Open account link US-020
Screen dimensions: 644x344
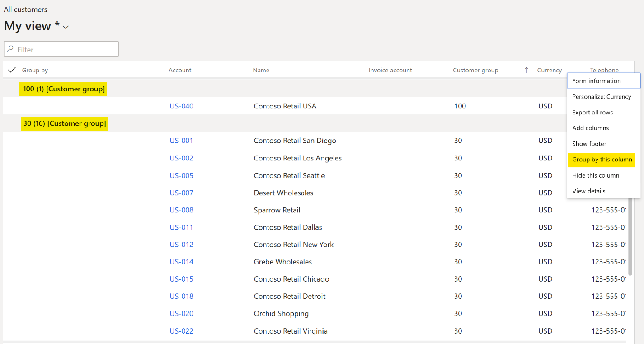(x=182, y=314)
